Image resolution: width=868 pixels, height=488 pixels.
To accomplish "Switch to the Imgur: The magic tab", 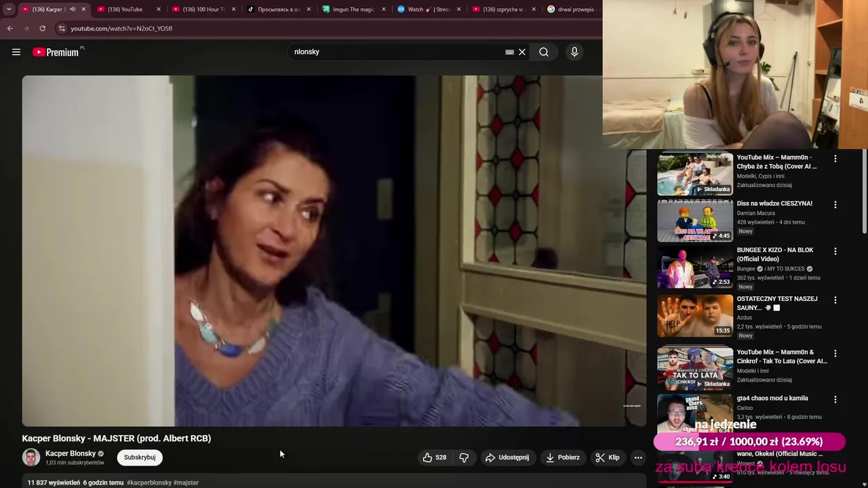I will coord(353,9).
